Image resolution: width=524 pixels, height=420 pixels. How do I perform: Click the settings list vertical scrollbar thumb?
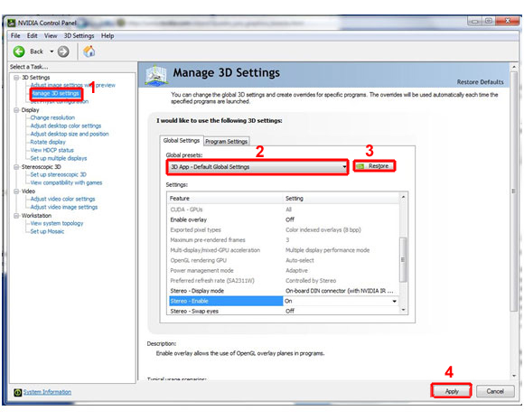point(403,259)
